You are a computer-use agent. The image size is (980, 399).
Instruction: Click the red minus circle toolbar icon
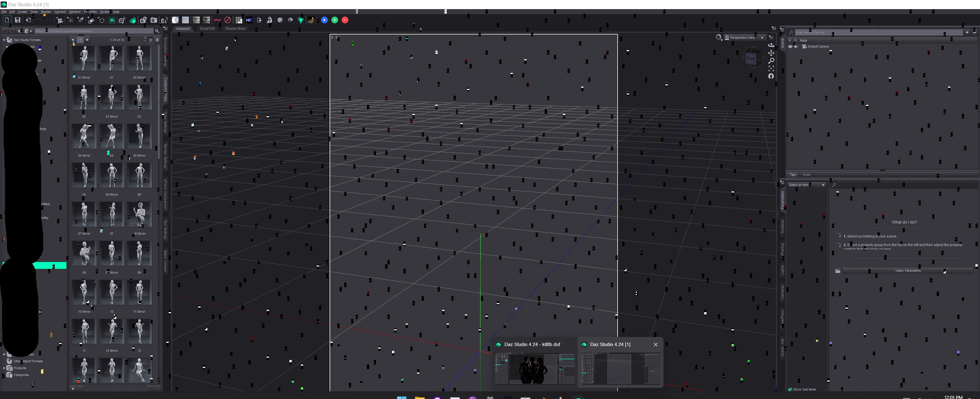click(345, 20)
